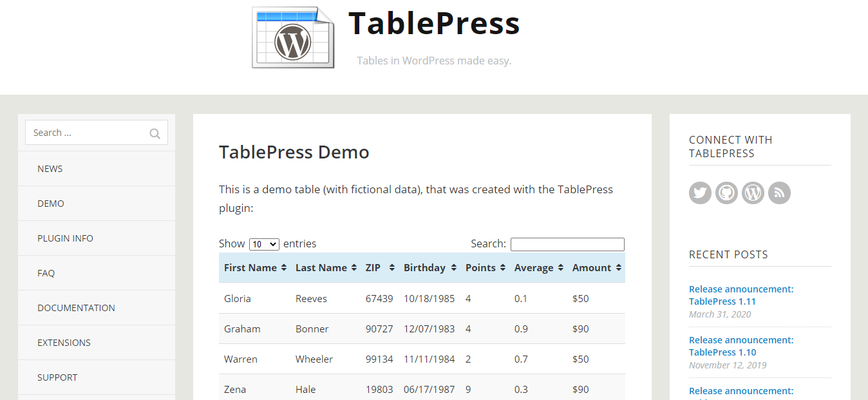The width and height of the screenshot is (868, 400).
Task: Click the TablePress site title
Action: pos(434,24)
